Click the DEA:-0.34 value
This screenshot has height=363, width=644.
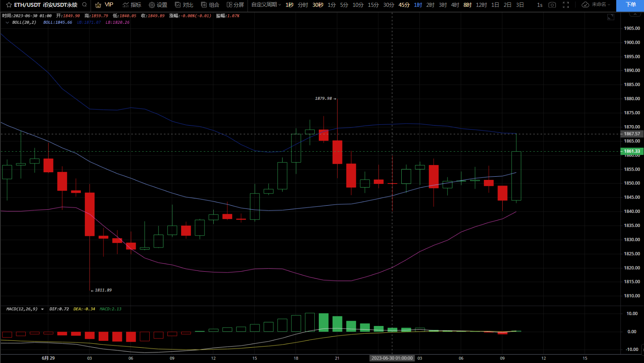point(85,309)
